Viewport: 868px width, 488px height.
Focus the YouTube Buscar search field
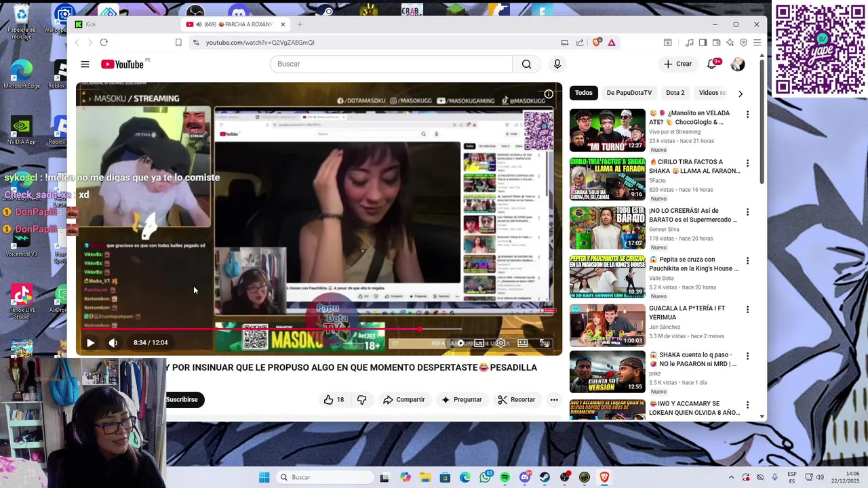391,64
